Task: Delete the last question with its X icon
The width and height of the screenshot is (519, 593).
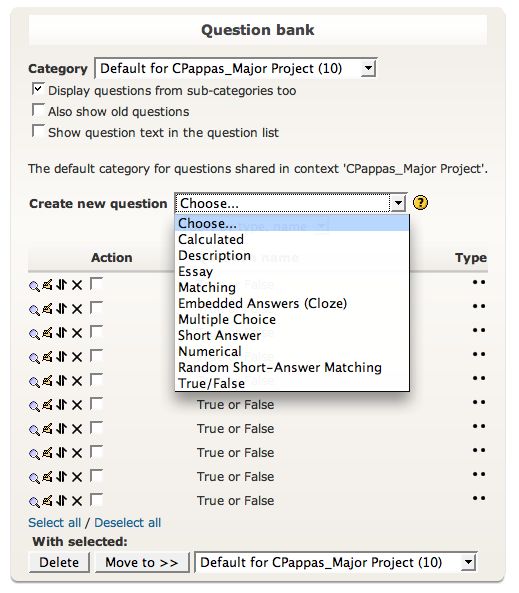Action: [x=77, y=501]
